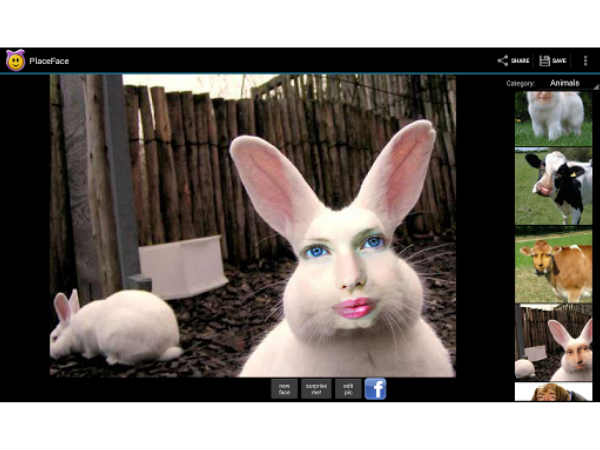The width and height of the screenshot is (600, 450).
Task: Click the "Category:" label
Action: (x=521, y=83)
